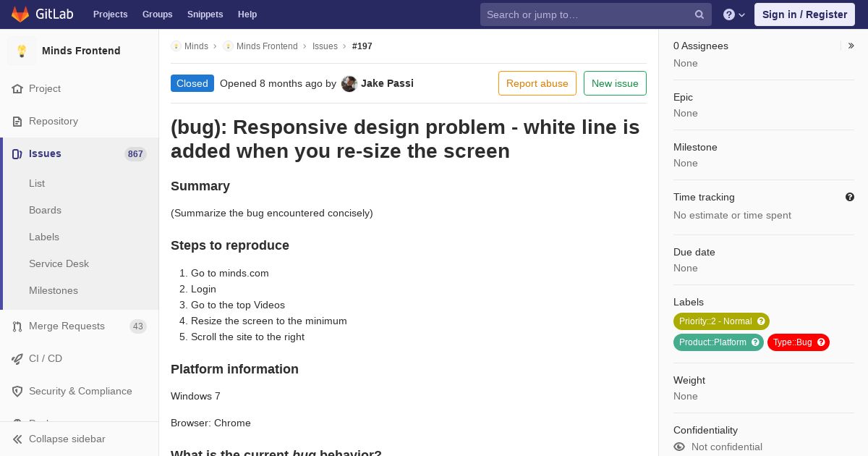Image resolution: width=868 pixels, height=456 pixels.
Task: Open the Issues sidebar item
Action: coord(80,154)
